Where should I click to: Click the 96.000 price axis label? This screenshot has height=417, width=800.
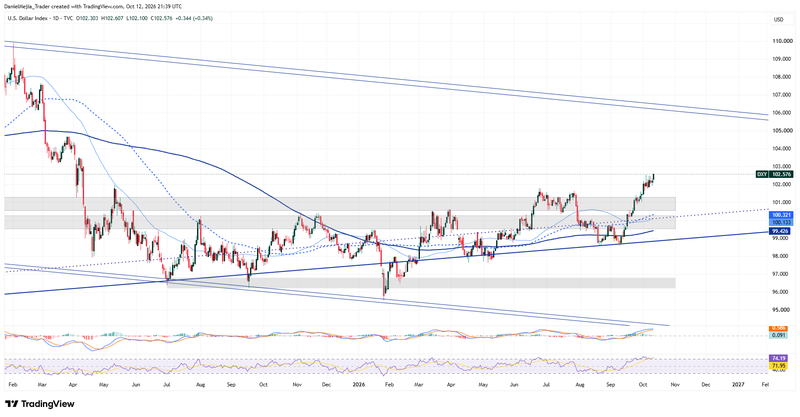point(782,292)
